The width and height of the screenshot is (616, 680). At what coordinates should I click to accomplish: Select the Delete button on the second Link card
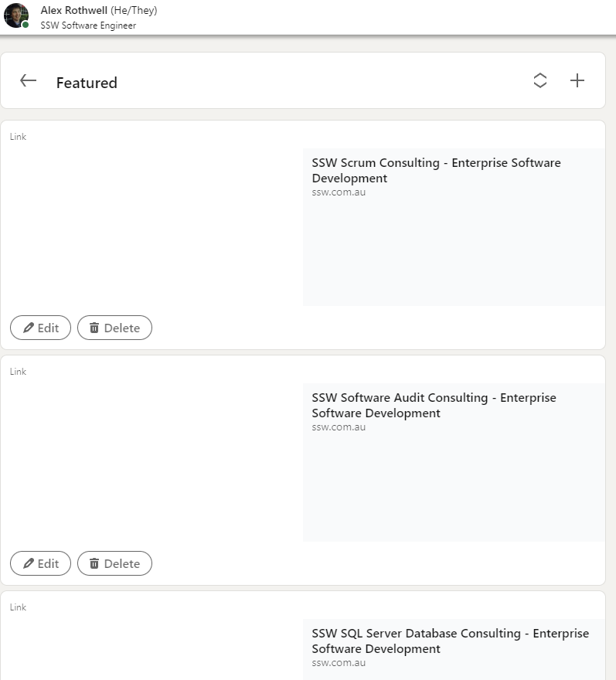click(x=114, y=563)
